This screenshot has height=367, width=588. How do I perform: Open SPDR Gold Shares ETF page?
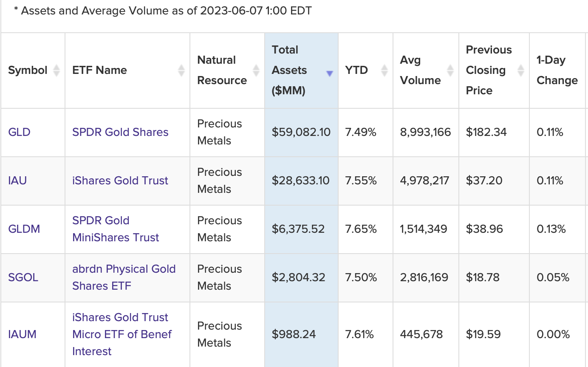pyautogui.click(x=120, y=132)
